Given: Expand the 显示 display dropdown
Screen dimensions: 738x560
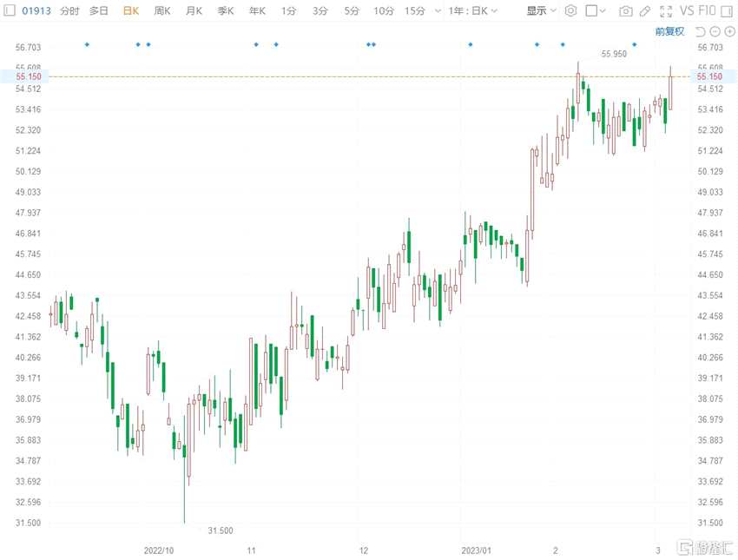Looking at the screenshot, I should tap(541, 10).
